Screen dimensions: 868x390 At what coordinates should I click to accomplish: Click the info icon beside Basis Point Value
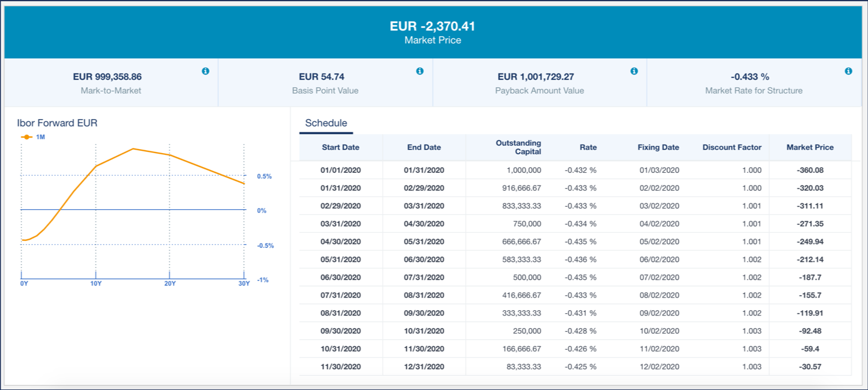[420, 71]
